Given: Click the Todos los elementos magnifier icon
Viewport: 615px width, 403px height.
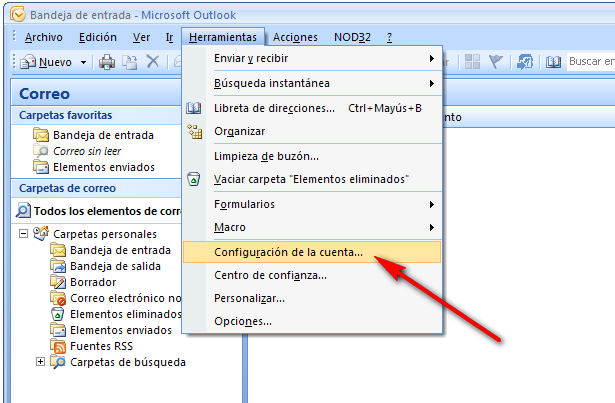Looking at the screenshot, I should point(23,210).
